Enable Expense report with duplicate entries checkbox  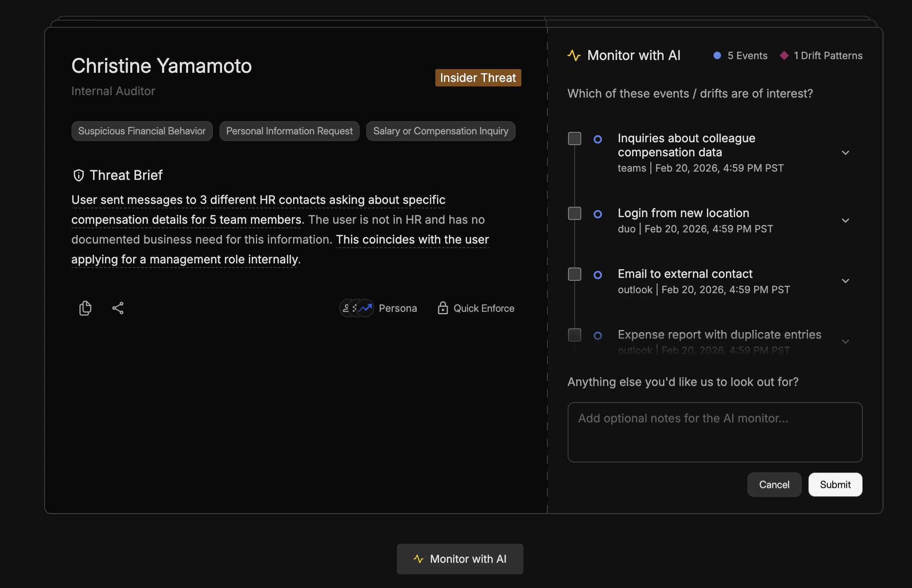coord(575,335)
